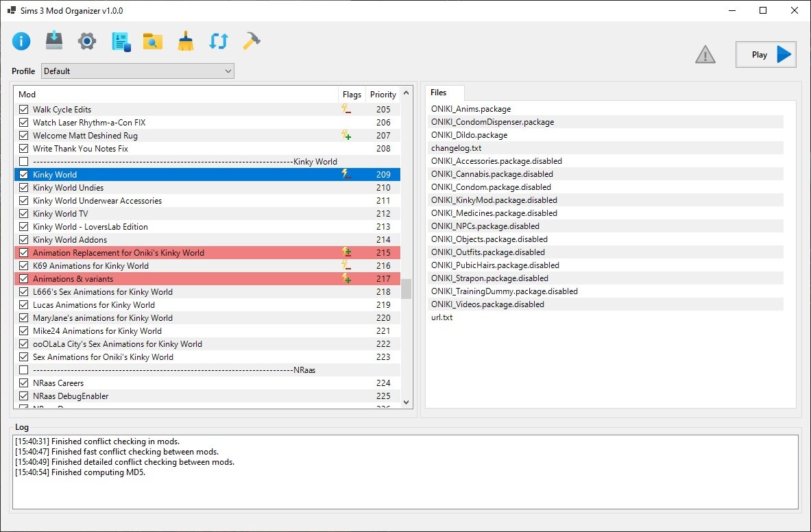The height and width of the screenshot is (532, 811).
Task: Click mod list scroll down arrow
Action: [x=406, y=402]
